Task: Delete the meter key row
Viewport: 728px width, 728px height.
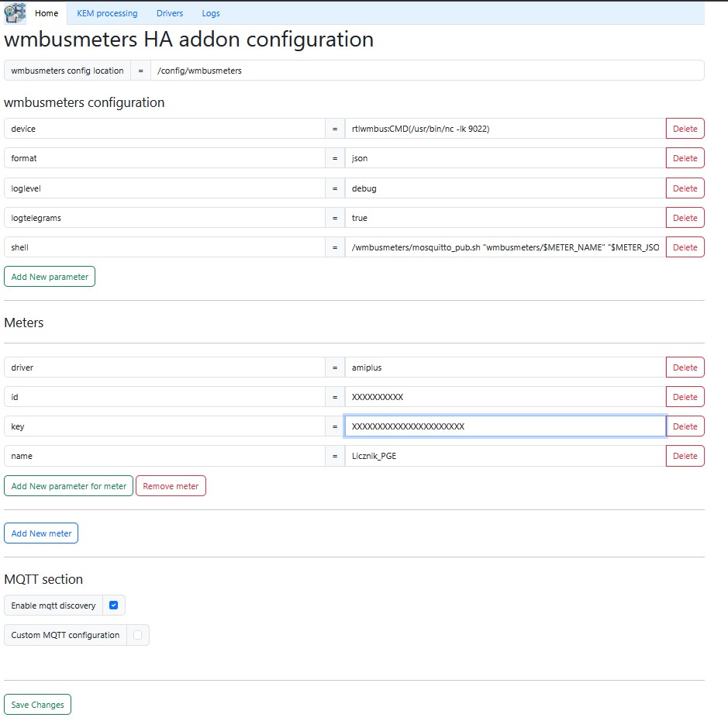Action: coord(685,426)
